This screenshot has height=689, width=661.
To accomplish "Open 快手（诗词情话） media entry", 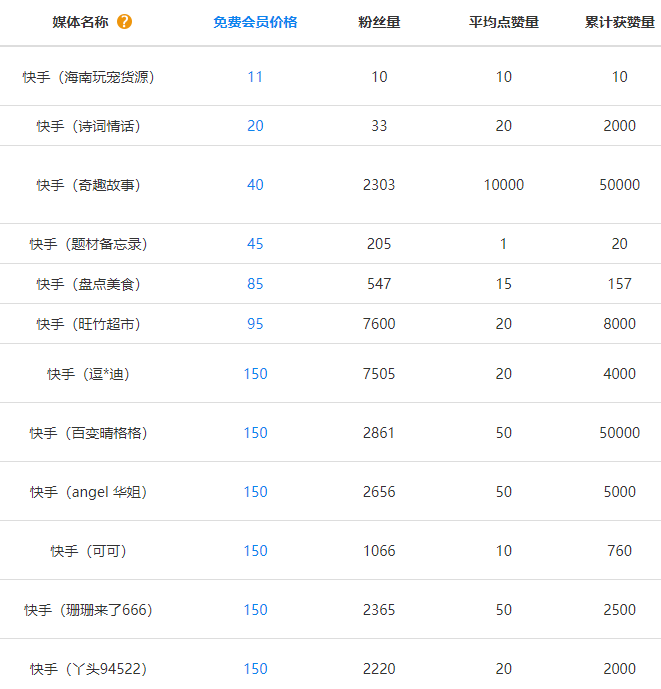I will pyautogui.click(x=88, y=126).
